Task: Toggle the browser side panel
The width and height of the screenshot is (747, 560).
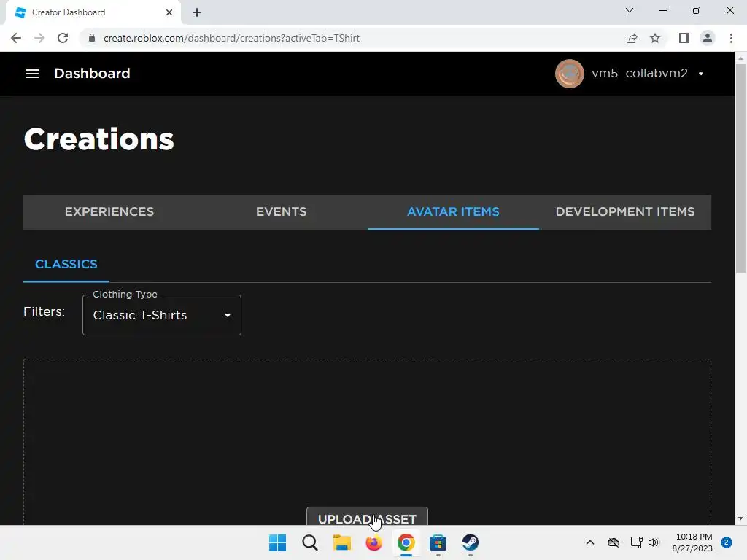Action: 684,38
